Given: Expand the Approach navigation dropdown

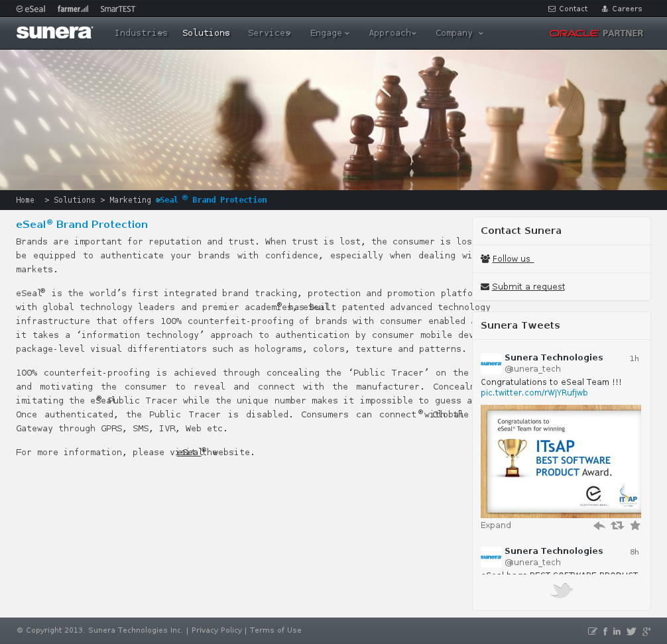Looking at the screenshot, I should [x=393, y=33].
